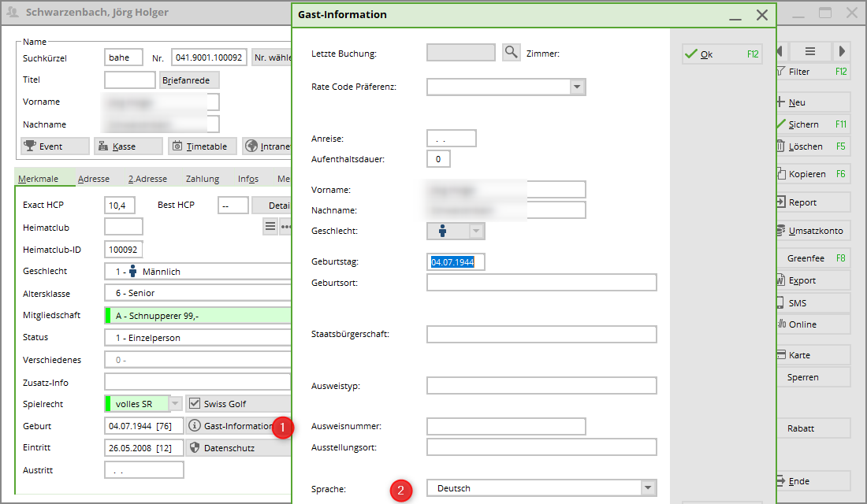Confirm the dialog with the Ok button
This screenshot has height=504, width=867.
point(721,54)
